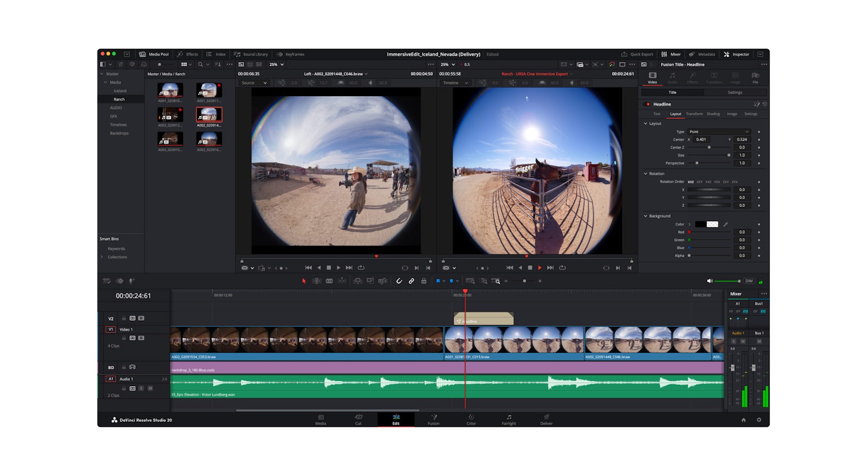Switch to the Settings tab beside Title

pyautogui.click(x=735, y=93)
